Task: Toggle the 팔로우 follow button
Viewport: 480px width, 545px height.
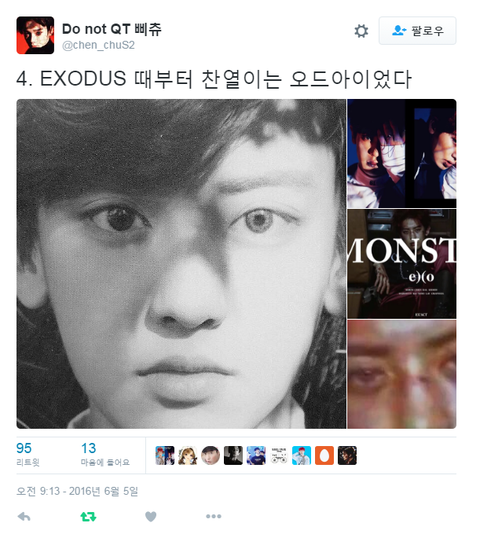Action: [417, 31]
